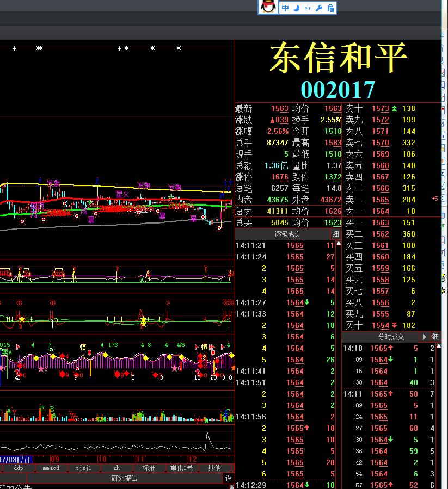Image resolution: width=448 pixels, height=489 pixels.
Task: Click the 分时成交 panel header
Action: coord(391,337)
